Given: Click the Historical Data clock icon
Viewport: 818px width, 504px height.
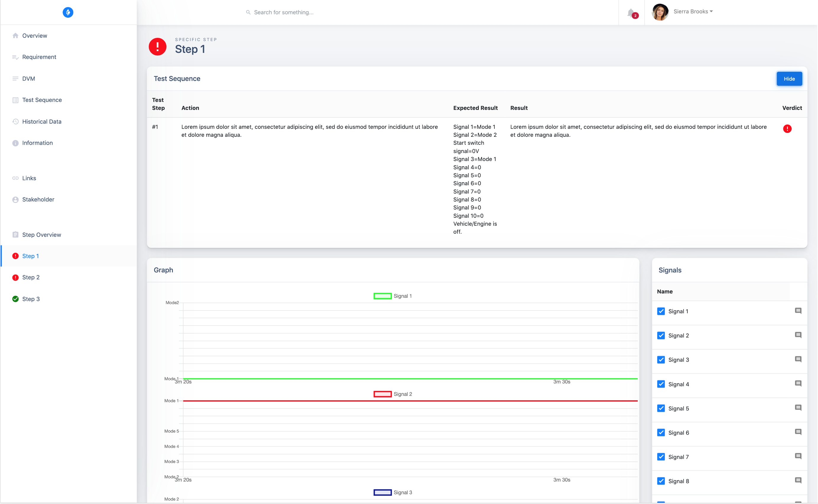Looking at the screenshot, I should (x=15, y=122).
